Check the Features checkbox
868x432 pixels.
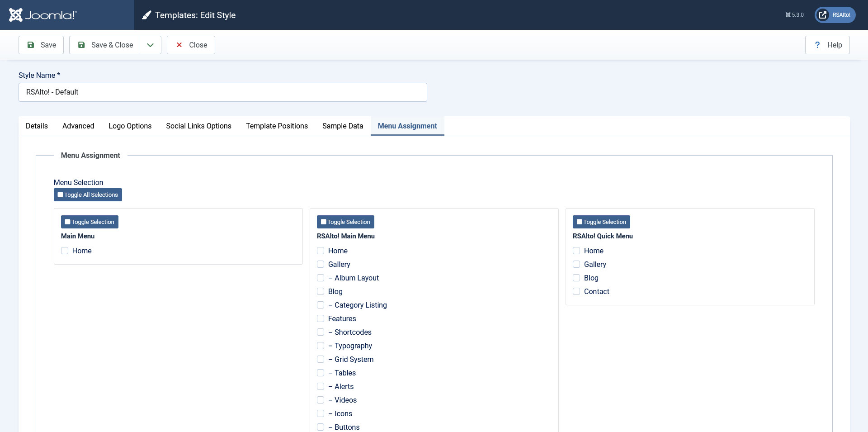click(321, 318)
